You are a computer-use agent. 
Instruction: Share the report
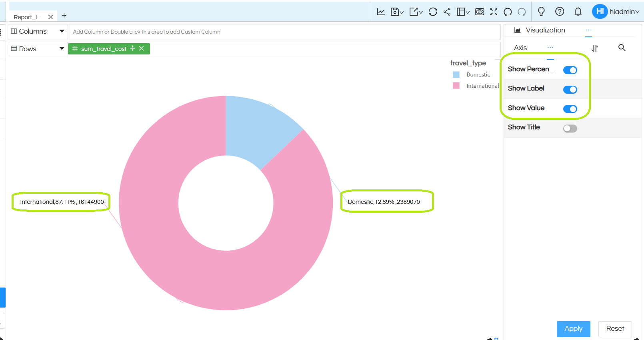pos(447,12)
